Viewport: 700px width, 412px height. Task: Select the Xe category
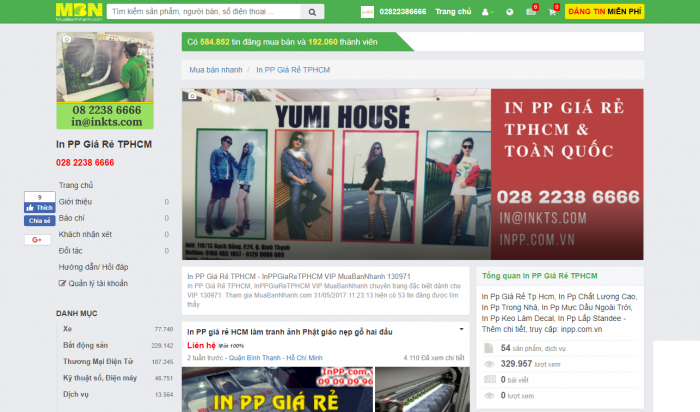click(67, 329)
